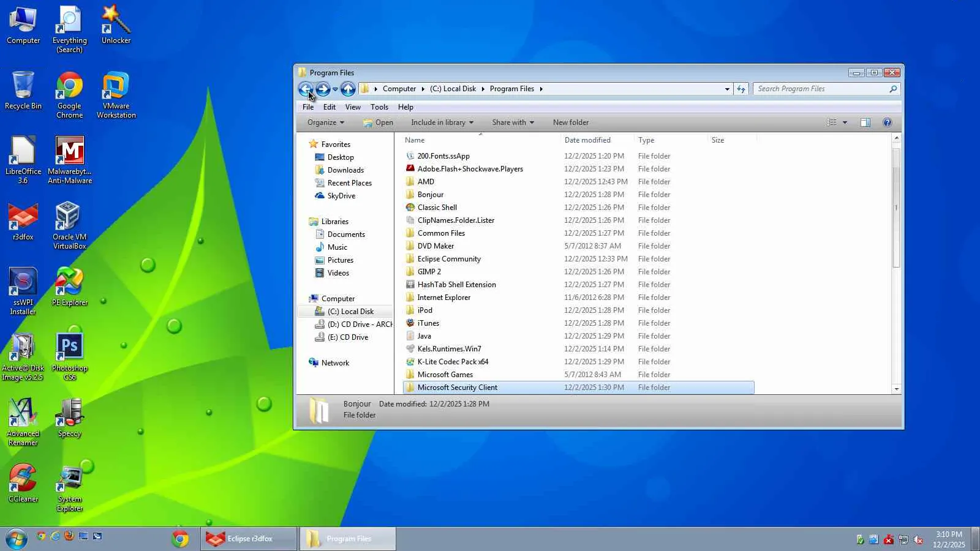
Task: Select Malwarebytes Anti-Malware desktop icon
Action: click(70, 160)
